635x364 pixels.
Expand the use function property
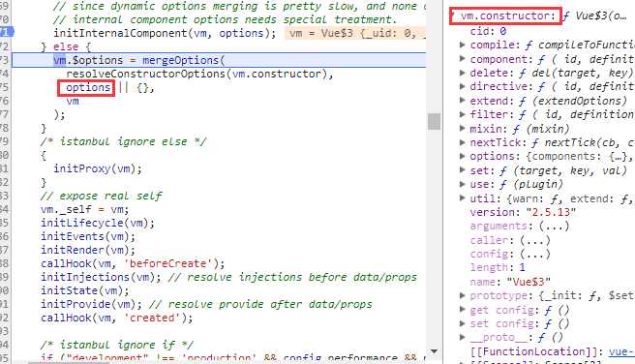pos(462,184)
